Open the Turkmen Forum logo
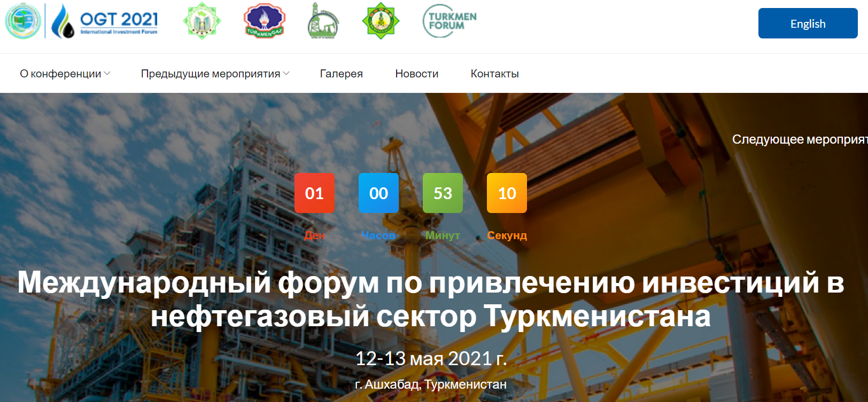Image resolution: width=868 pixels, height=402 pixels. coord(449,21)
